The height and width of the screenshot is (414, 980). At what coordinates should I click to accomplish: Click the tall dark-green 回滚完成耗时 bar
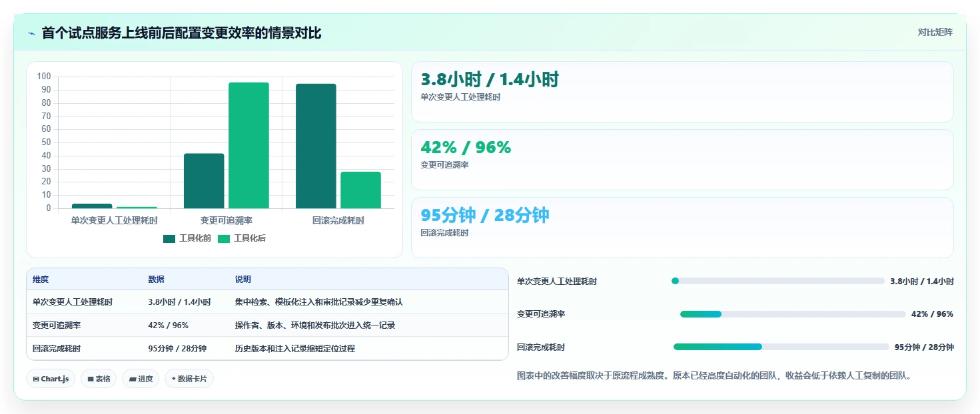pyautogui.click(x=316, y=146)
